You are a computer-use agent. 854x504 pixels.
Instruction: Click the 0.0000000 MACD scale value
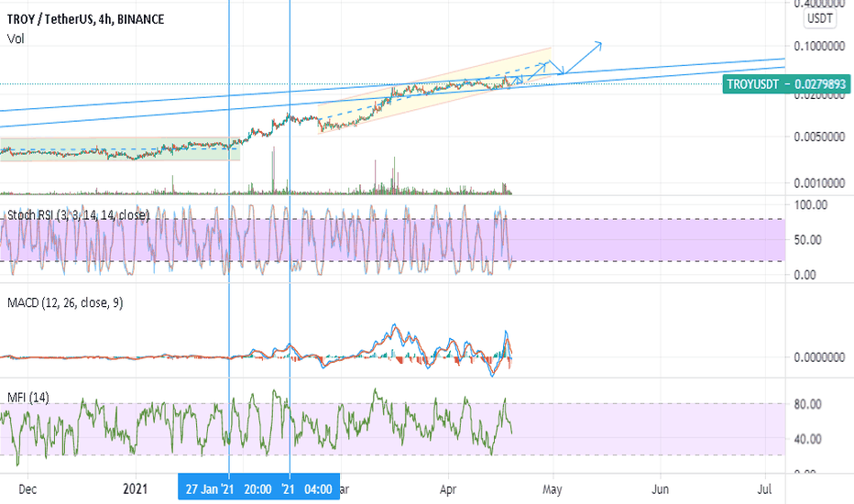819,357
